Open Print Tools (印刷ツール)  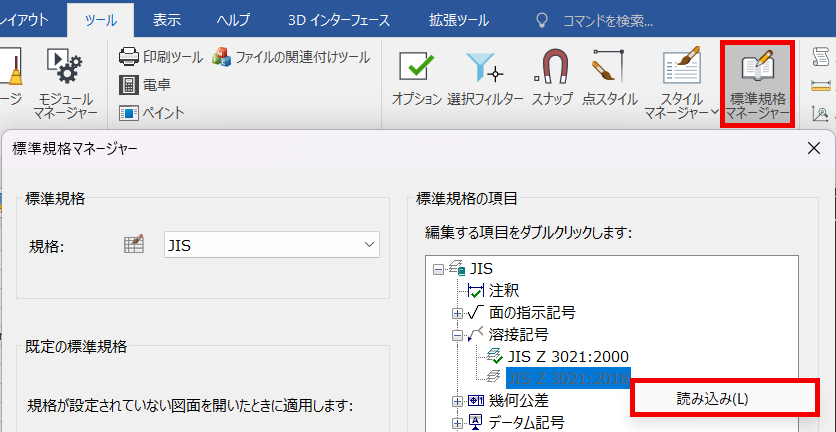click(x=160, y=57)
